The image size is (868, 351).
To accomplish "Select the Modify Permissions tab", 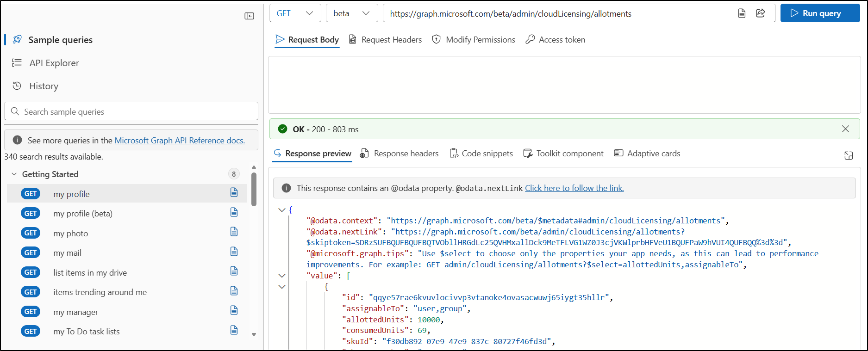I will click(474, 40).
